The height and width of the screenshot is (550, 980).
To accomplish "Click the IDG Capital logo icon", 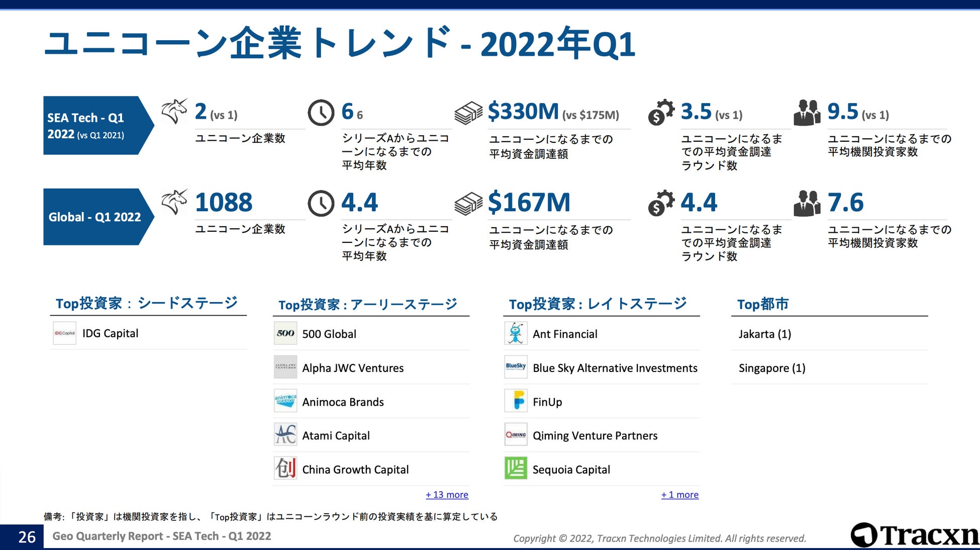I will tap(64, 333).
